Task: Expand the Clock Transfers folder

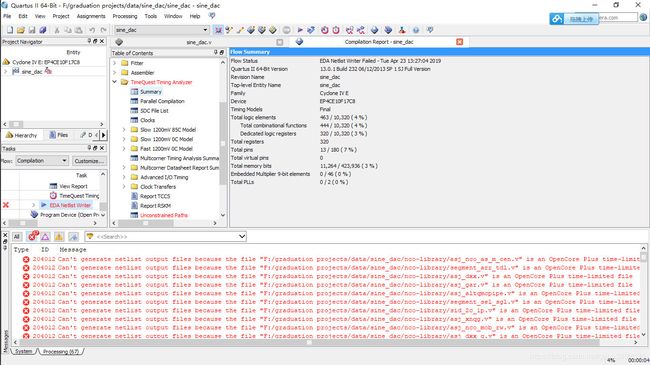Action: coord(124,187)
